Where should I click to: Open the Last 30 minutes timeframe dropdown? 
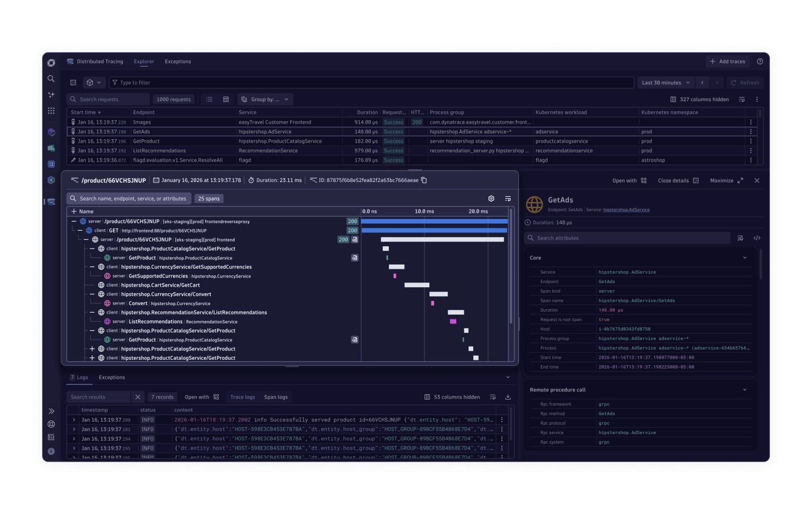tap(666, 83)
